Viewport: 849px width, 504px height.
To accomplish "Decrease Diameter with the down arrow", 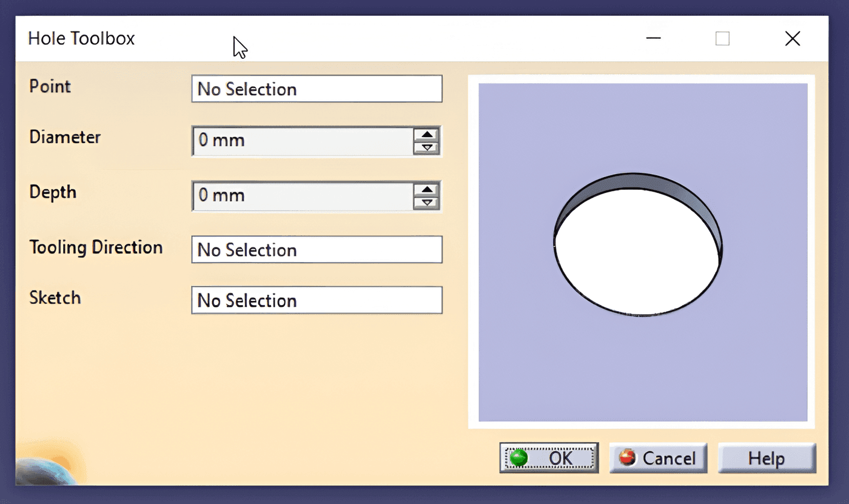I will click(x=427, y=148).
